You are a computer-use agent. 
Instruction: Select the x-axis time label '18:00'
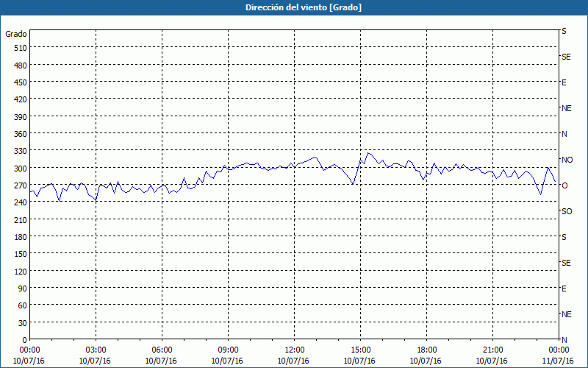click(426, 350)
